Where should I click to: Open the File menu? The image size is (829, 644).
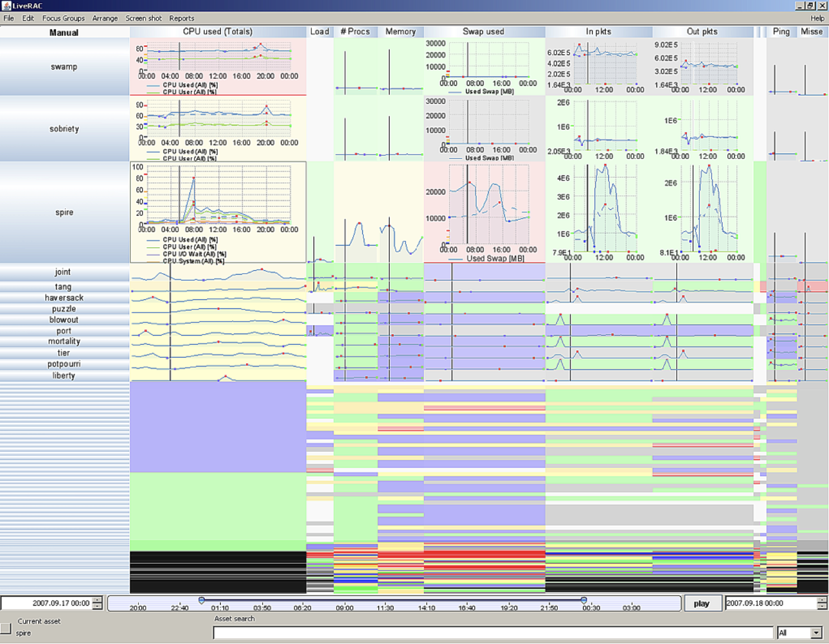pos(8,18)
